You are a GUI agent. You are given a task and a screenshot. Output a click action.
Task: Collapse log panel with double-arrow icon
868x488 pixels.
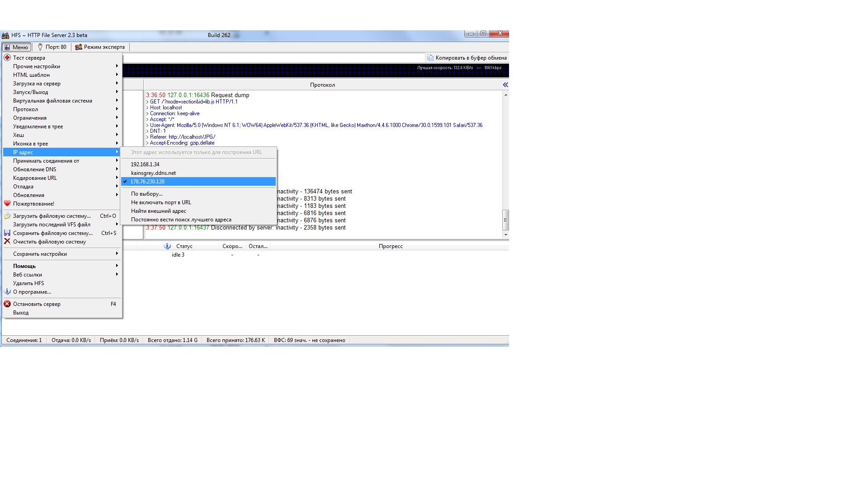[x=505, y=84]
